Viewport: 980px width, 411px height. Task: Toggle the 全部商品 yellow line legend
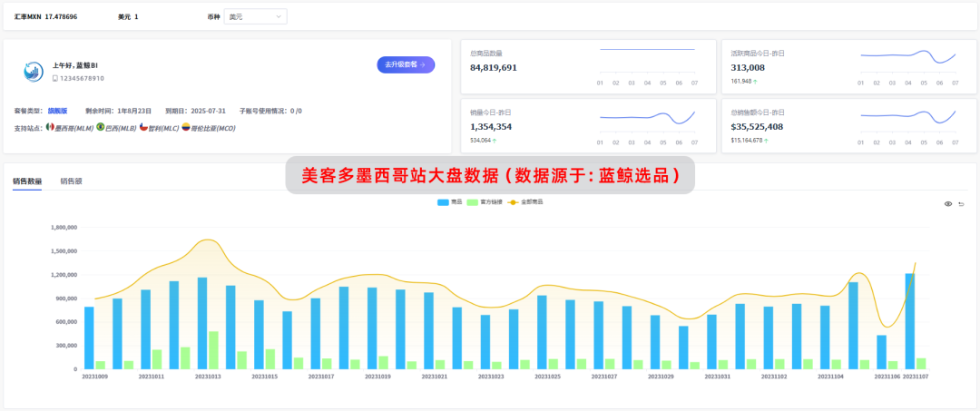pos(524,202)
